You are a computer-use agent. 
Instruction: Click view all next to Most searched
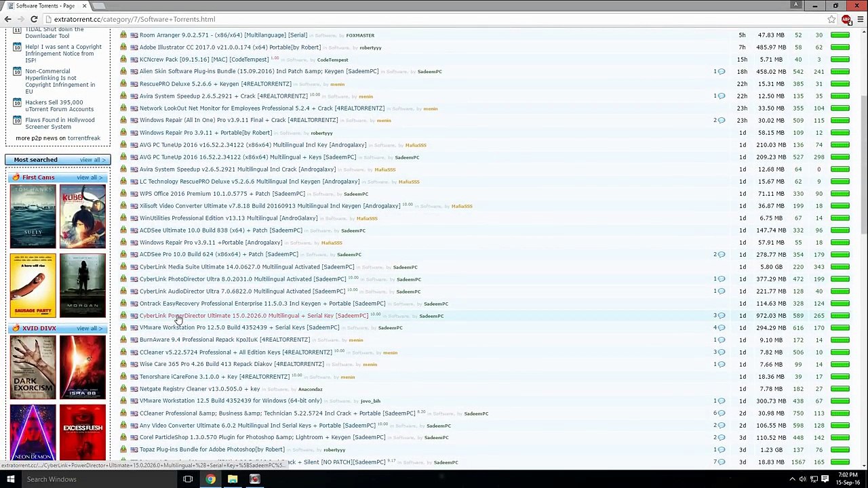tap(92, 160)
